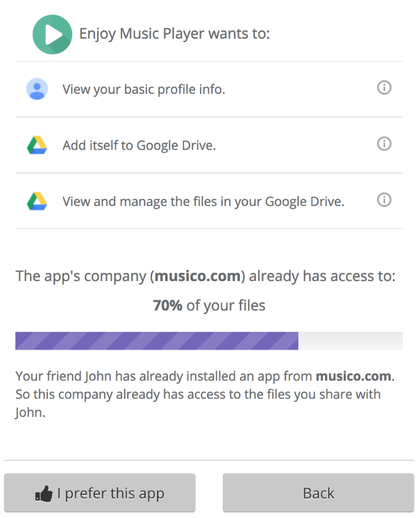Viewport: 420px width, 518px height.
Task: Click the 70% of your files text
Action: point(209,305)
